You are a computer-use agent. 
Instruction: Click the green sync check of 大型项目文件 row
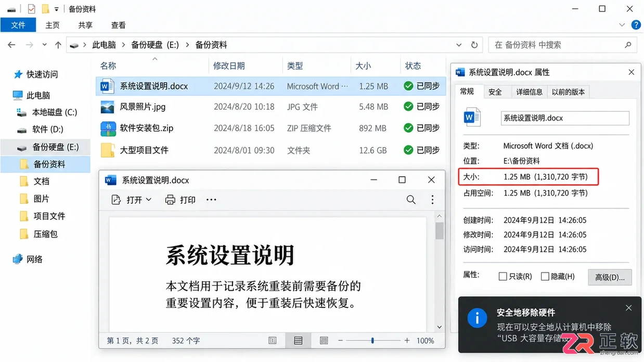[x=408, y=150]
